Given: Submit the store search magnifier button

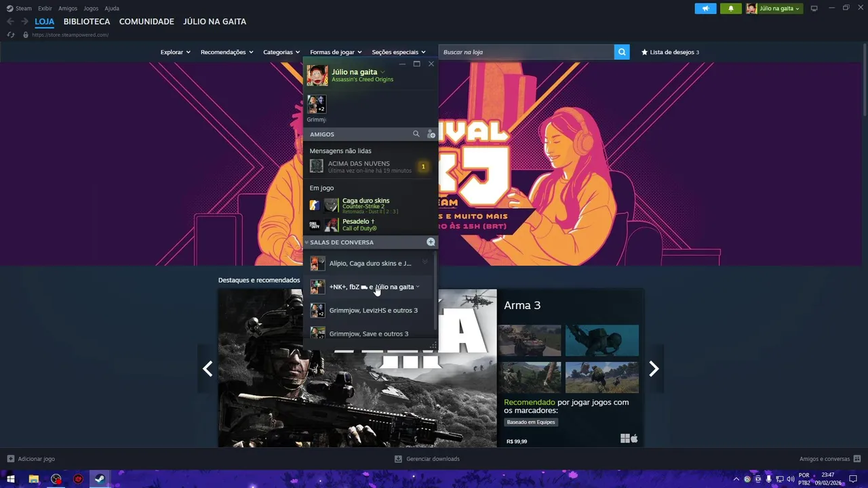Looking at the screenshot, I should click(x=622, y=52).
